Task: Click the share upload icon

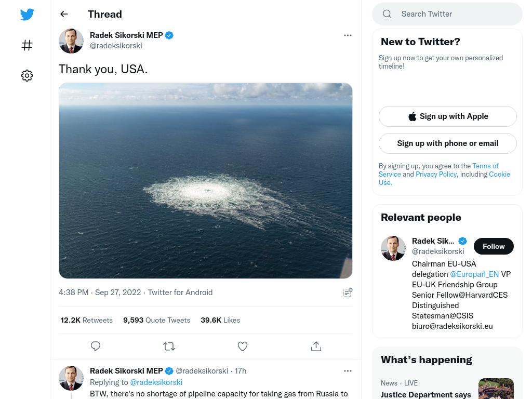Action: click(x=316, y=346)
